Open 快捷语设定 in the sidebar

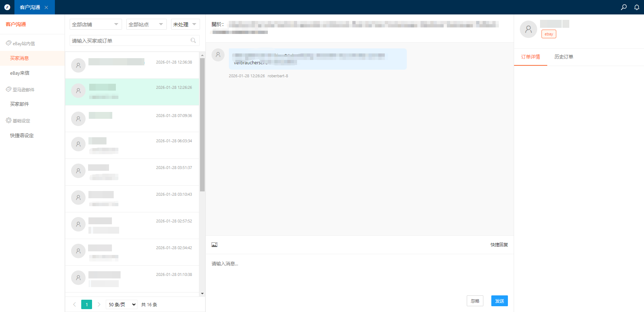(x=22, y=135)
